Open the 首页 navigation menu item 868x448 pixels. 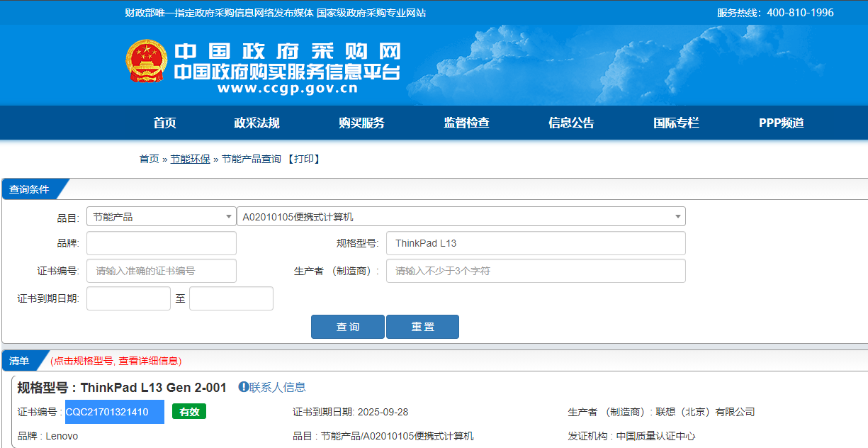164,123
